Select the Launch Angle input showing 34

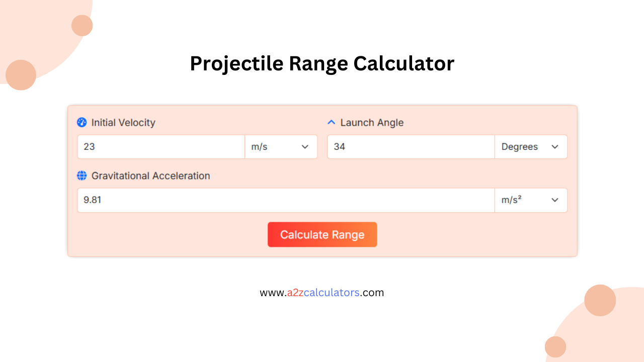coord(410,146)
